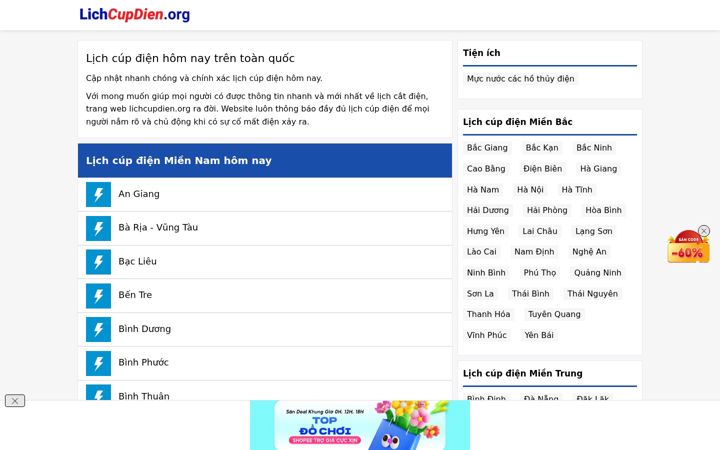Click the lightning icon beside Bình Phước
Image resolution: width=720 pixels, height=450 pixels.
click(x=98, y=363)
